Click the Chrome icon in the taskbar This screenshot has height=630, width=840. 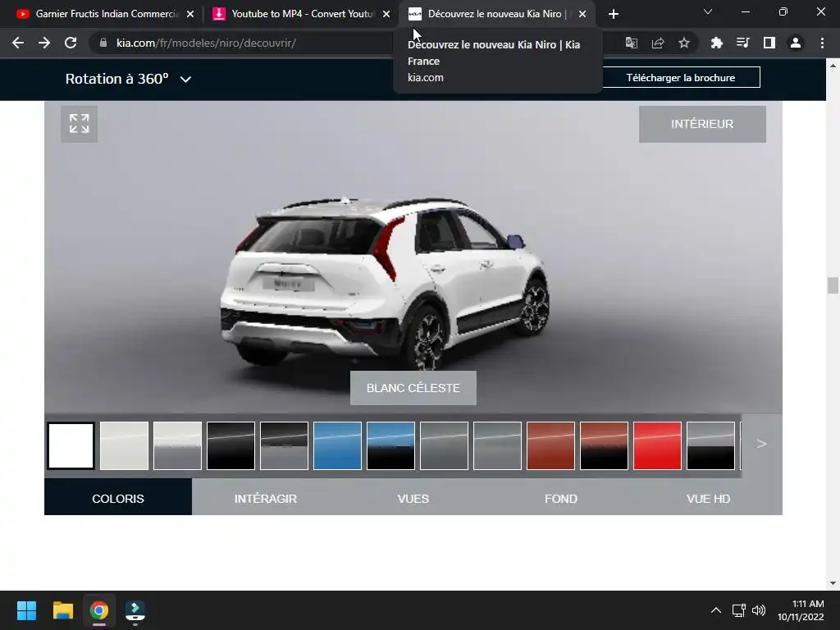(99, 610)
